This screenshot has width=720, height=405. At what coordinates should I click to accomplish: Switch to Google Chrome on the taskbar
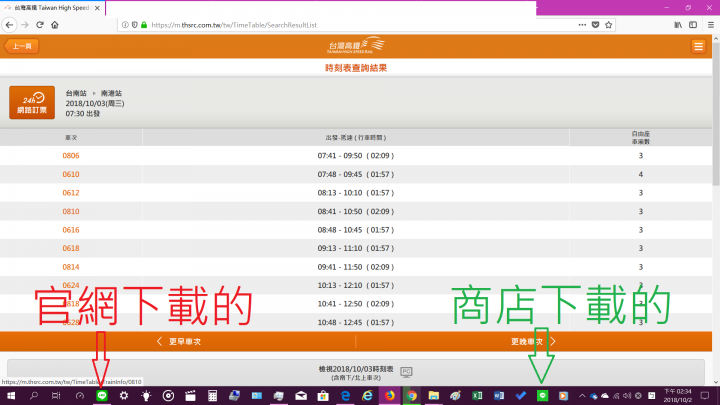click(x=411, y=396)
